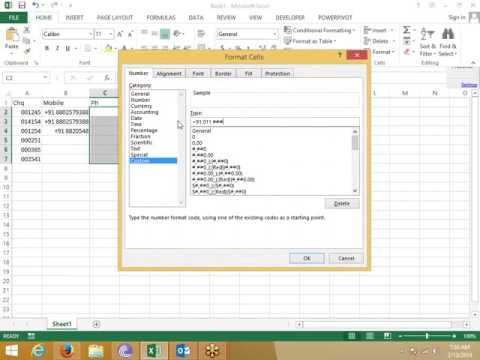Open Firefox from the taskbar

[x=67, y=351]
